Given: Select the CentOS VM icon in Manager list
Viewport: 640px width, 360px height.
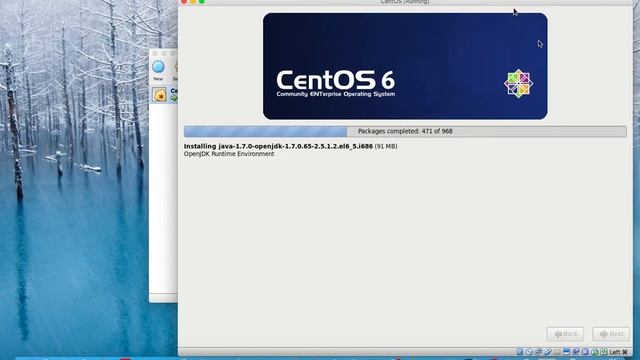Looking at the screenshot, I should click(x=160, y=95).
